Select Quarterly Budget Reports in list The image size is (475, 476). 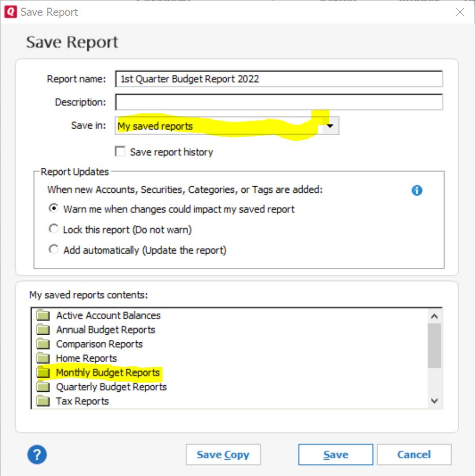point(111,386)
